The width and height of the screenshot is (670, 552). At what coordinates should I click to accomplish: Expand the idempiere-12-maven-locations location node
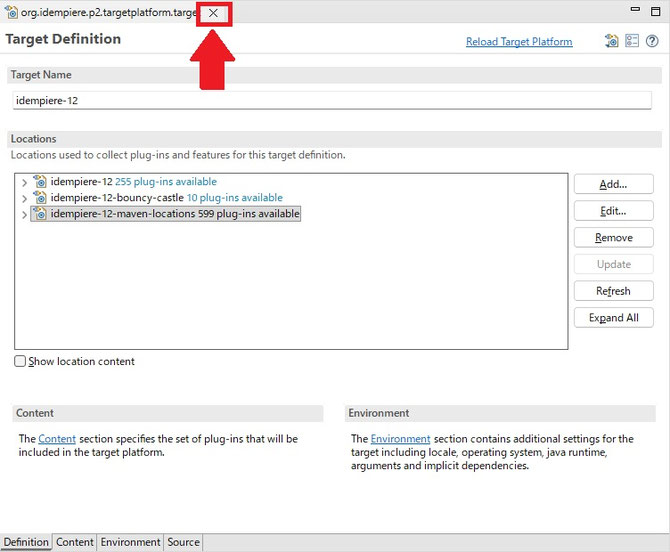(24, 214)
